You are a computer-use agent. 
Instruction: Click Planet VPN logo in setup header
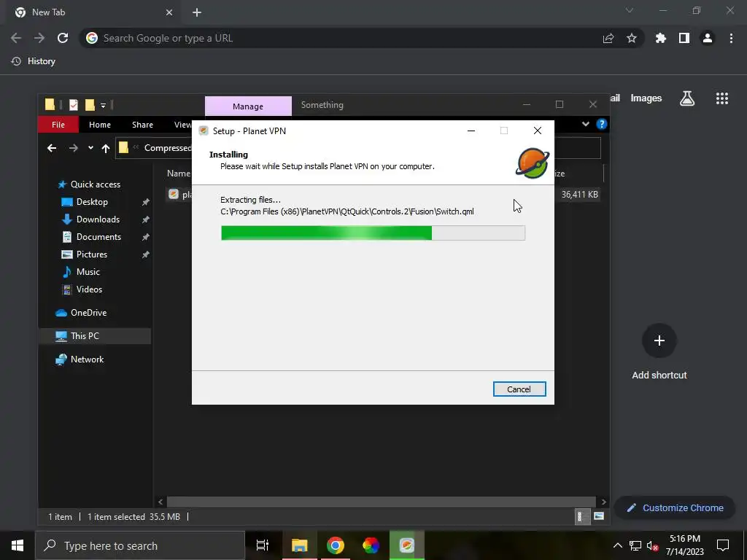pos(532,163)
